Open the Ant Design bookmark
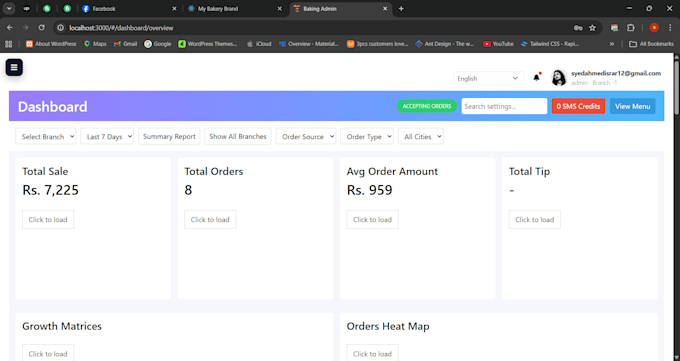 pyautogui.click(x=445, y=44)
